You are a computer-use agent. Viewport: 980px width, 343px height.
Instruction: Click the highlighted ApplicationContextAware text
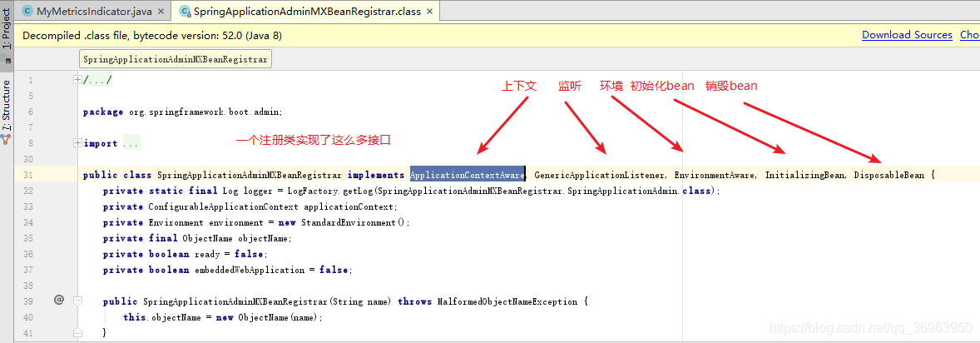[467, 176]
